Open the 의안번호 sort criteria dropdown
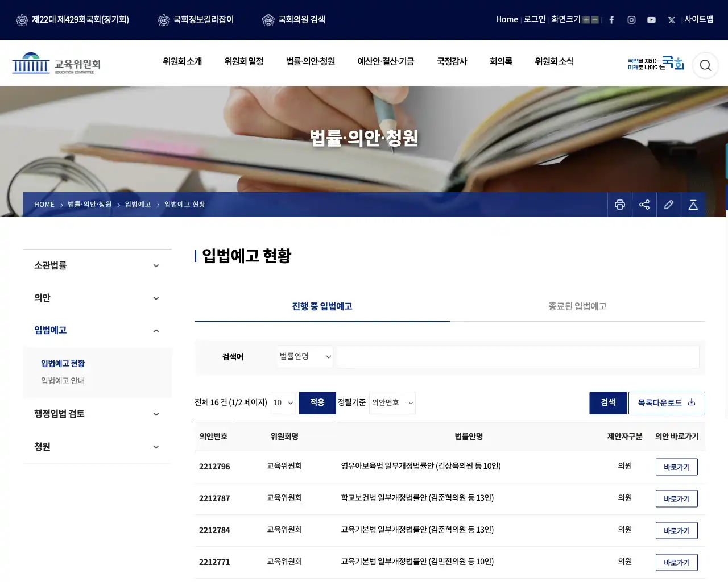Screen dimensions: 728x582 [x=392, y=403]
